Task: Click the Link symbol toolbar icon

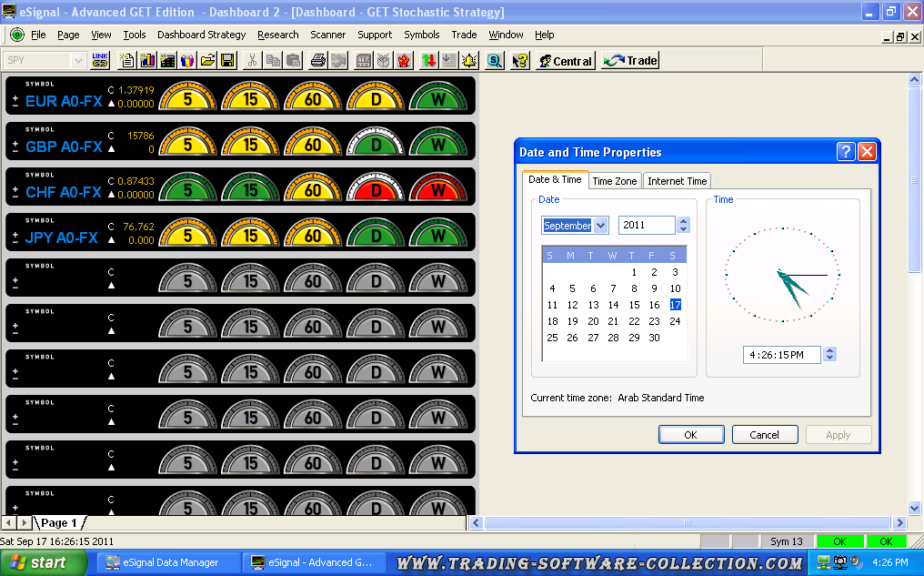Action: (100, 61)
